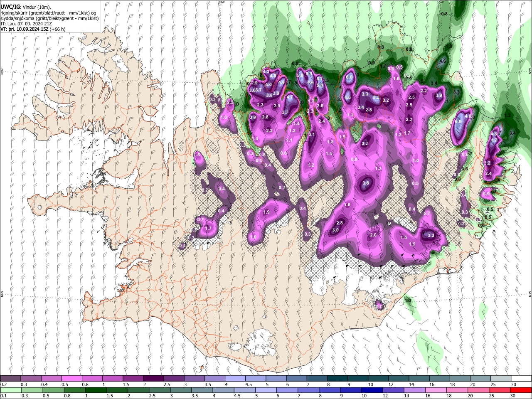
Task: Click the '15W' longitude label at top
Action: point(440,2)
